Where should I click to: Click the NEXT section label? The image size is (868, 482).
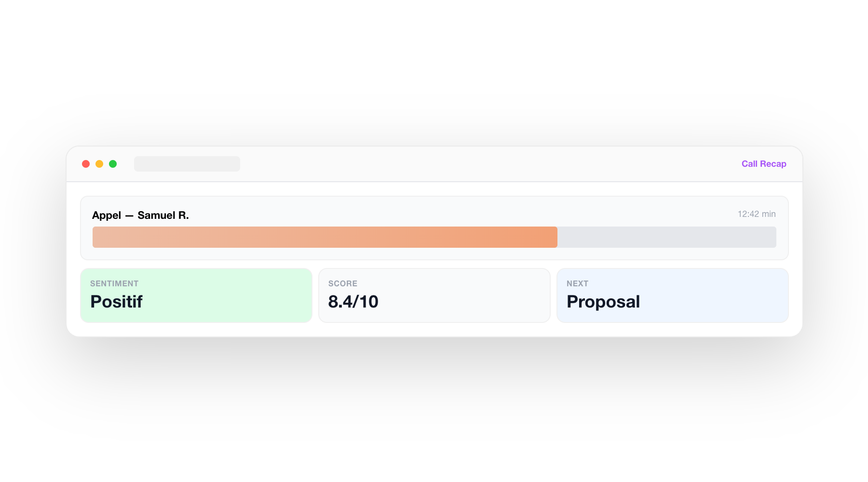pos(577,283)
